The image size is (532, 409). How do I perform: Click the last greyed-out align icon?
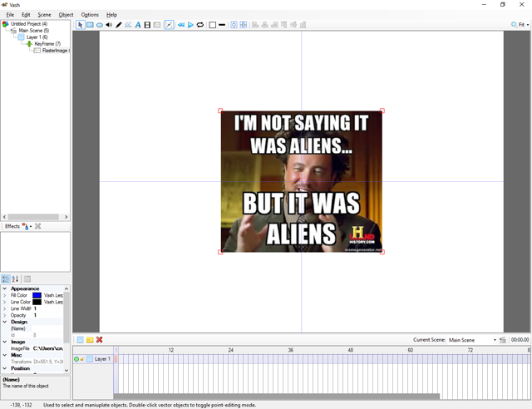pos(303,25)
